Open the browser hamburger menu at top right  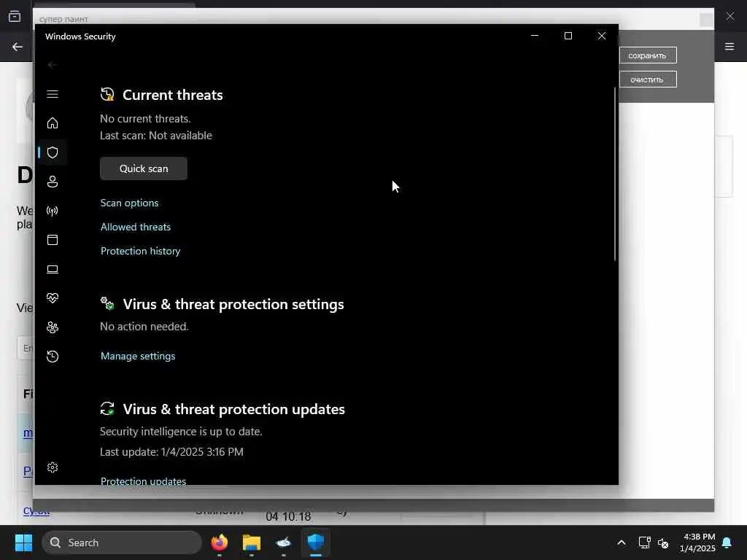pyautogui.click(x=729, y=47)
